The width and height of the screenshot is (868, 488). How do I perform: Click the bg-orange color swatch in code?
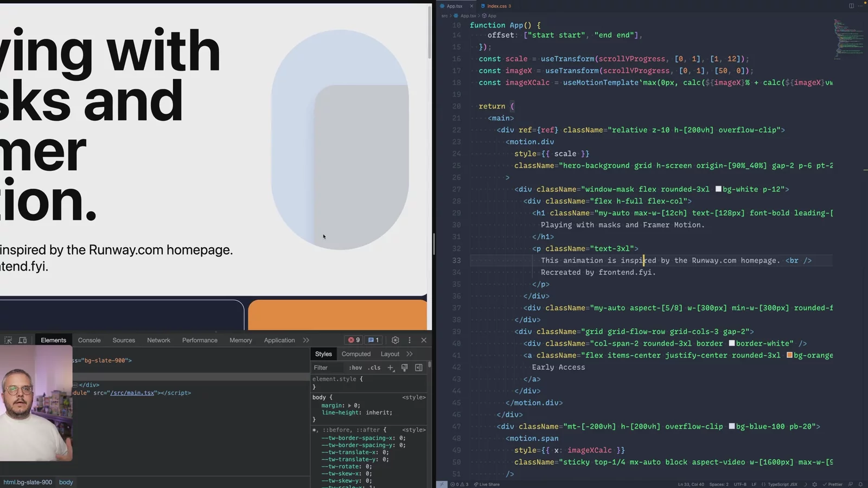point(789,355)
